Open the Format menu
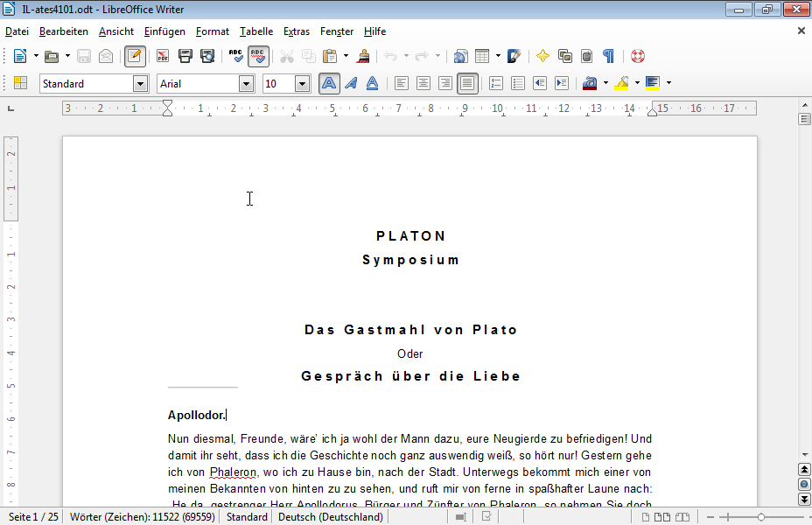The width and height of the screenshot is (812, 525). pyautogui.click(x=213, y=31)
